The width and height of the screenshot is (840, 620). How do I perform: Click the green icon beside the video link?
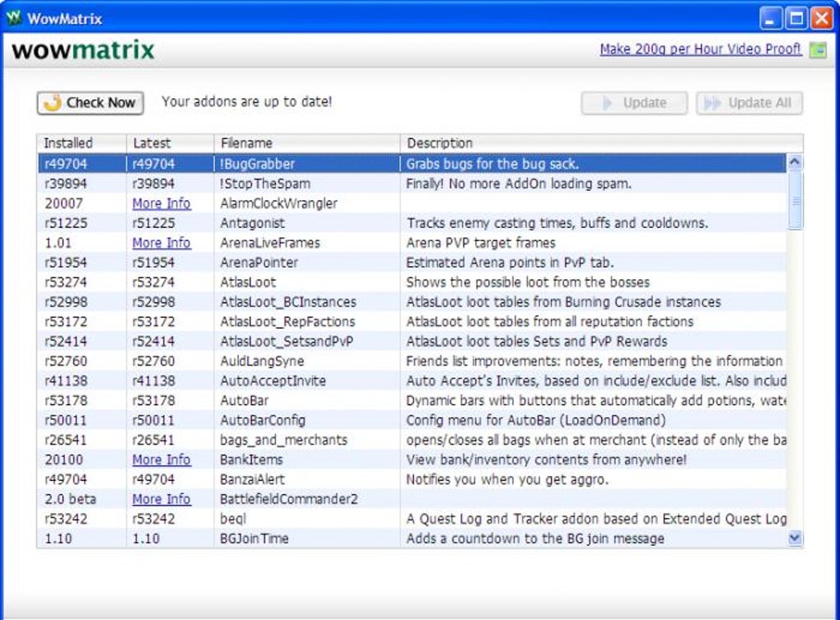pyautogui.click(x=818, y=49)
